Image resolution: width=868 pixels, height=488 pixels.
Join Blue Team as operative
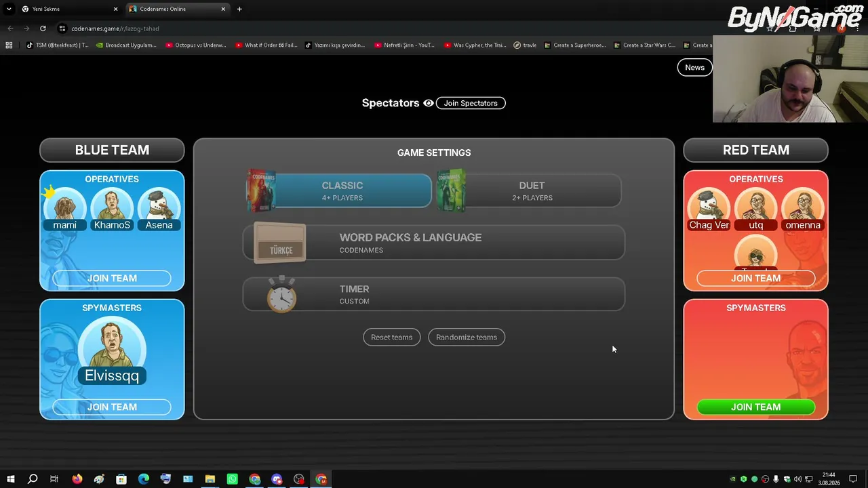tap(112, 278)
